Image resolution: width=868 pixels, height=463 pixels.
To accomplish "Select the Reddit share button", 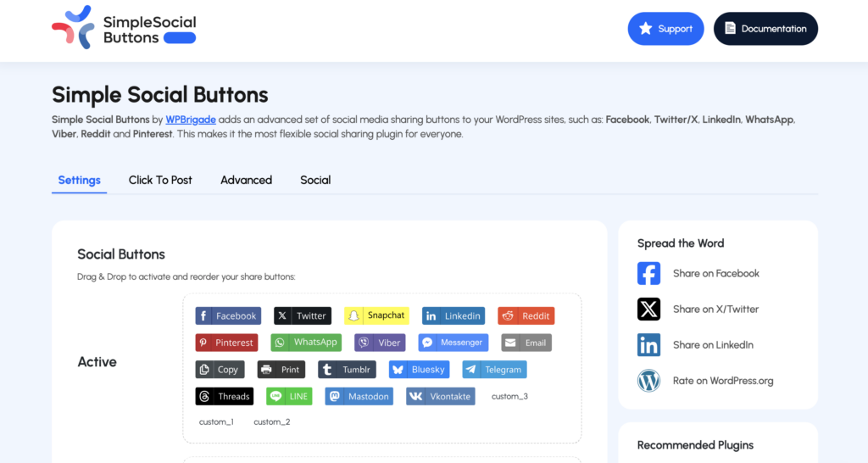I will click(x=526, y=315).
